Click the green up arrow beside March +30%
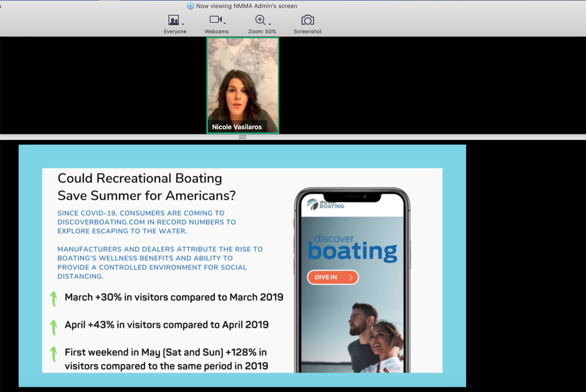 [x=54, y=299]
